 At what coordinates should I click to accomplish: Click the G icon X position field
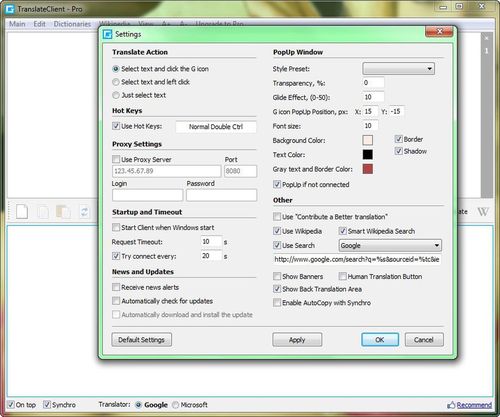pos(371,111)
